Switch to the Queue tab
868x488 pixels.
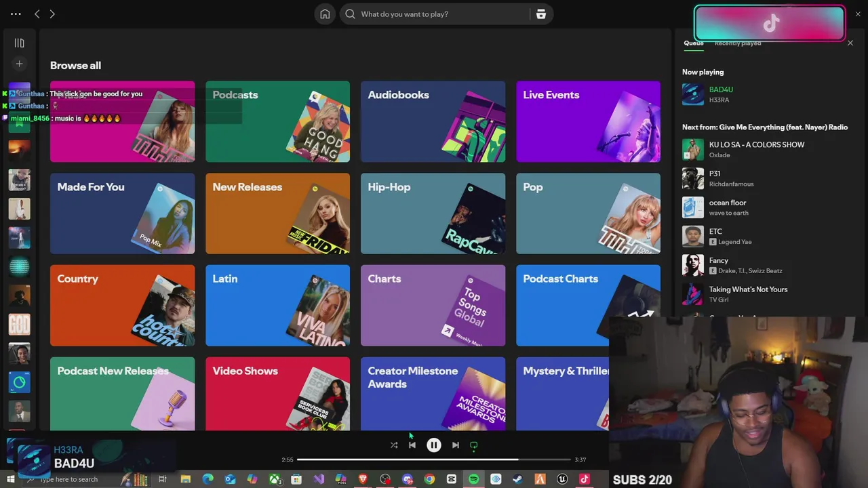pos(694,43)
